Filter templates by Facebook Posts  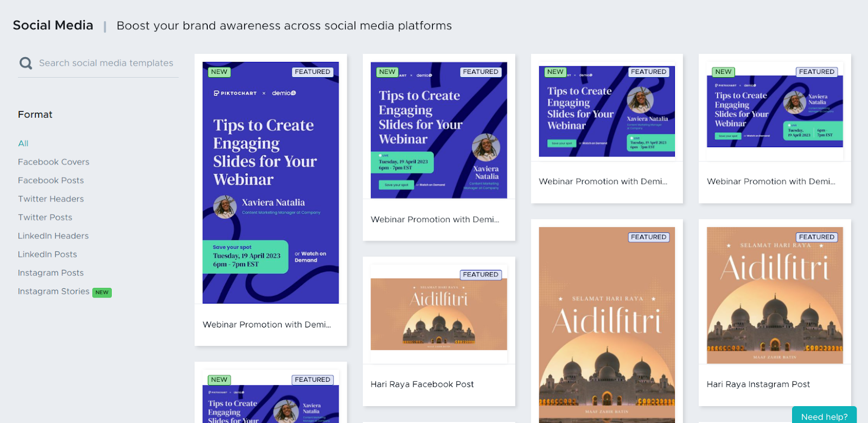[51, 180]
